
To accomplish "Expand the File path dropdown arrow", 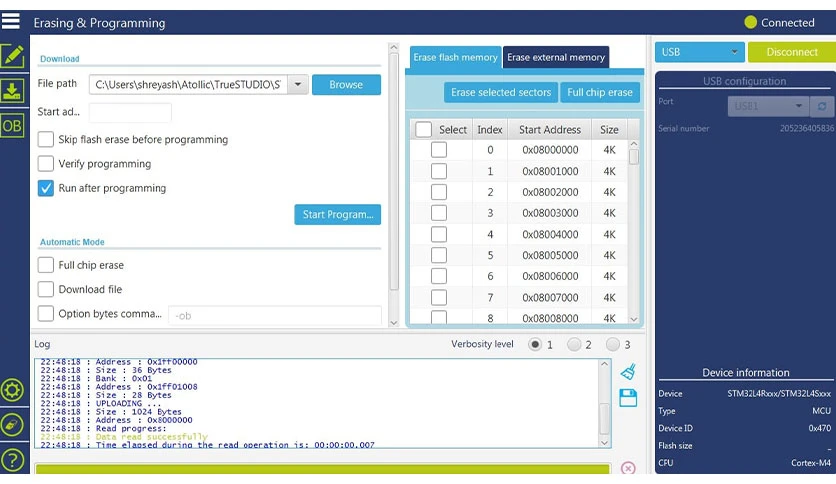I will [298, 84].
